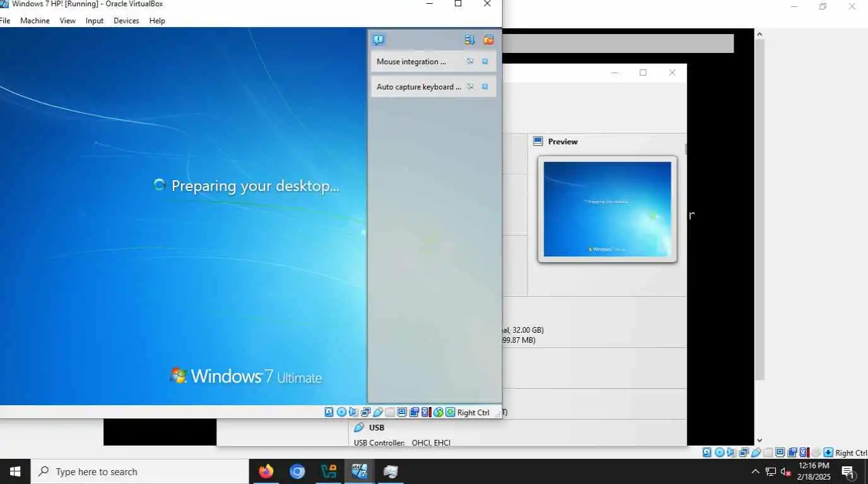This screenshot has height=484, width=868.
Task: Open the Help menu
Action: pos(157,21)
